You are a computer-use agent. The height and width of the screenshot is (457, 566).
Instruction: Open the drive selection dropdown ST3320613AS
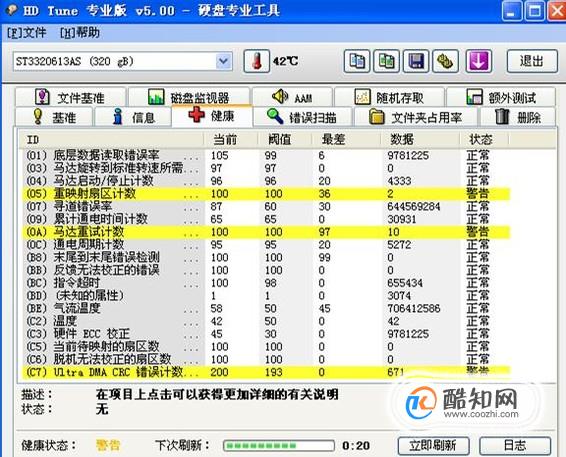pyautogui.click(x=122, y=61)
